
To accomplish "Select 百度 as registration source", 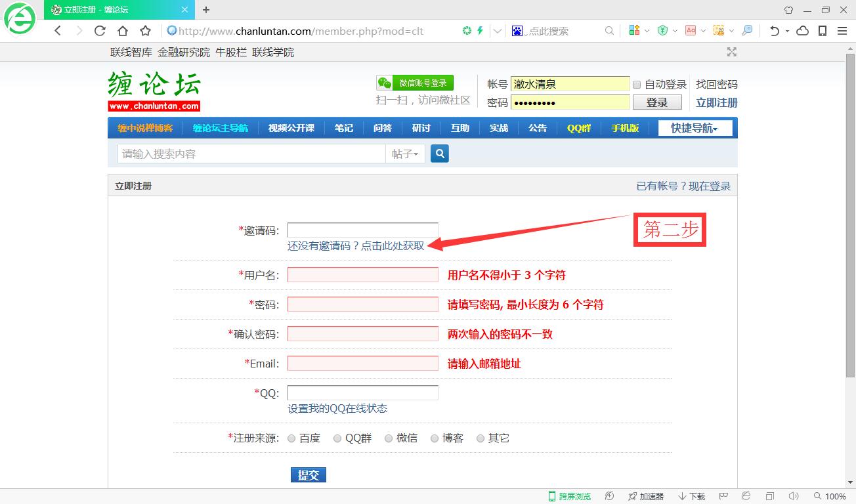I will click(x=291, y=438).
